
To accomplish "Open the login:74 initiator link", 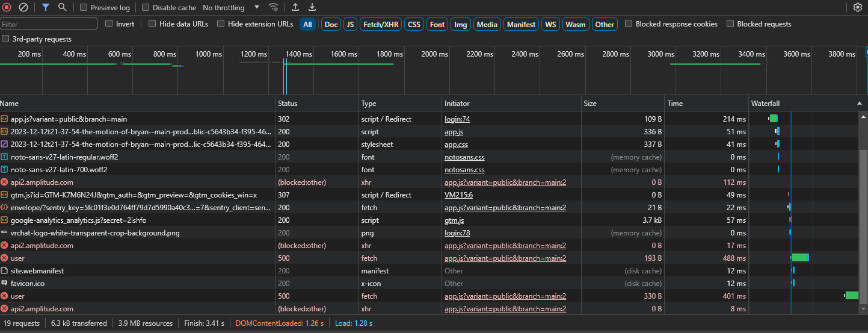I will tap(457, 119).
